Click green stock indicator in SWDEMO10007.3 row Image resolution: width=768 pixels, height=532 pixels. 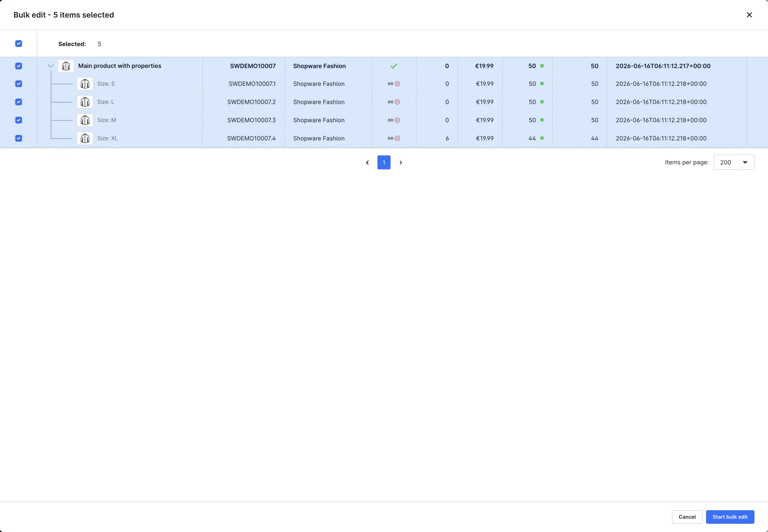(x=542, y=120)
